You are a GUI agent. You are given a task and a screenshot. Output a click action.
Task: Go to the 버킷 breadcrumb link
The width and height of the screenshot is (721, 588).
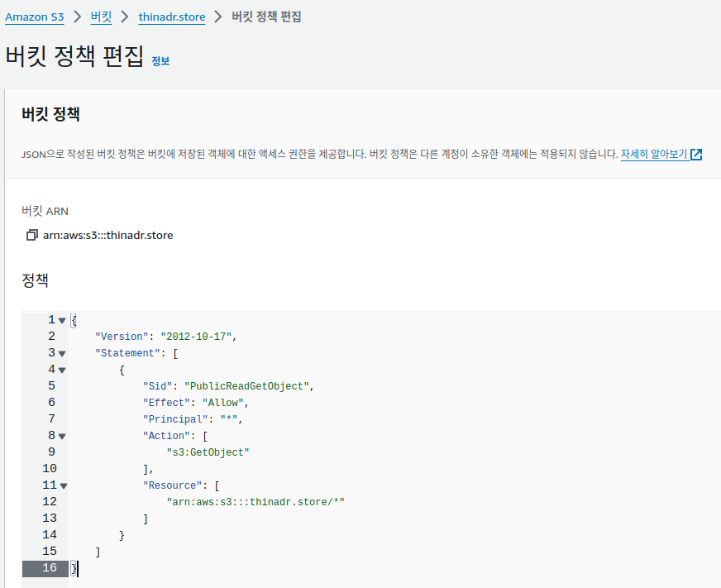pyautogui.click(x=101, y=17)
